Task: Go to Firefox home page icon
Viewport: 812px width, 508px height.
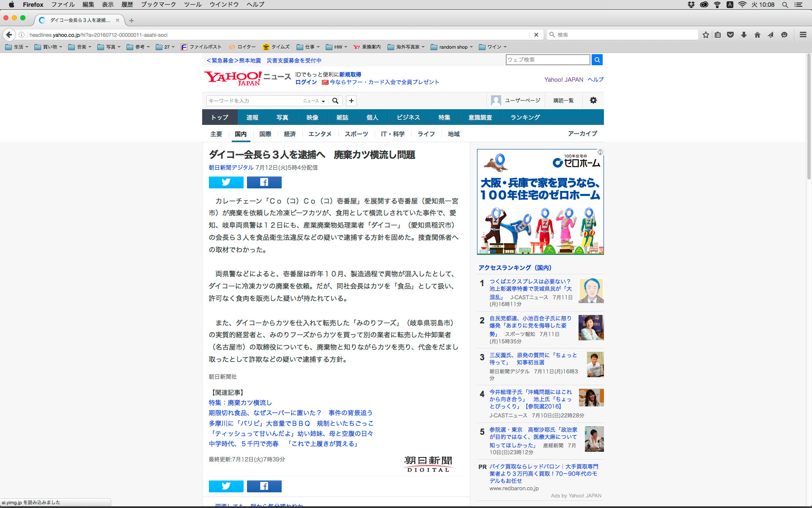Action: 757,35
